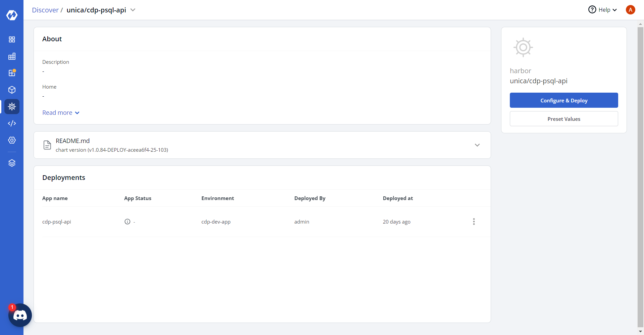
Task: Open the Discord chat bubble
Action: coord(20,315)
